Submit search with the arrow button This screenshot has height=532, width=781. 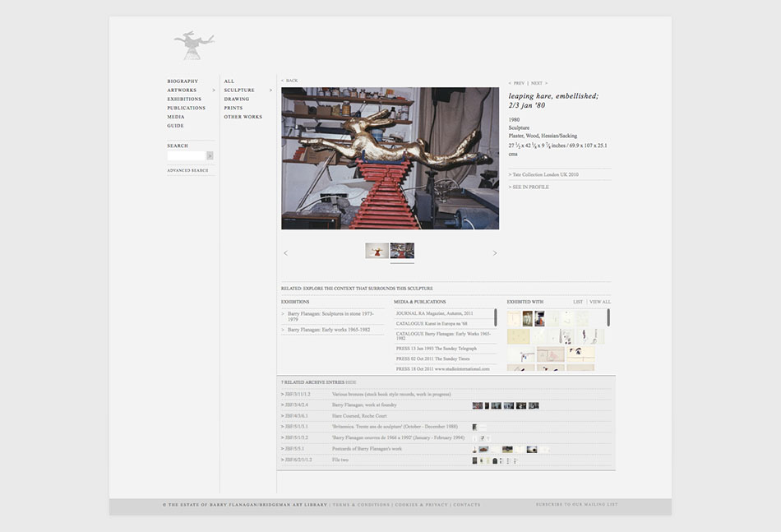[210, 156]
